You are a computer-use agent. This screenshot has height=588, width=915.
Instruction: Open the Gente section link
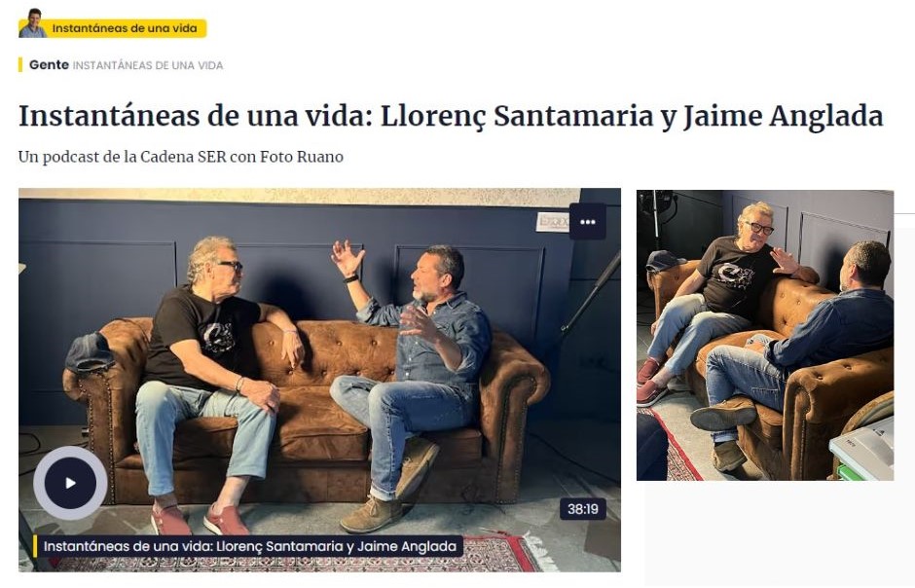coord(49,65)
